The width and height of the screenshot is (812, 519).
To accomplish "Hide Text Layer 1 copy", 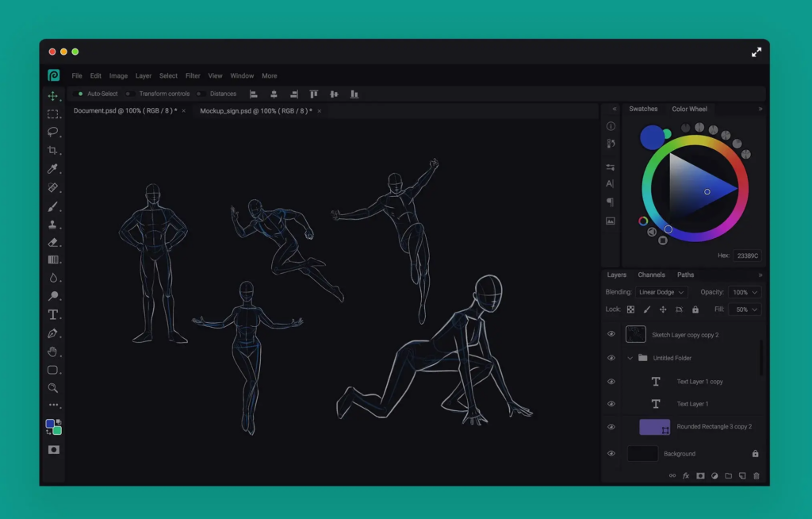I will (611, 382).
